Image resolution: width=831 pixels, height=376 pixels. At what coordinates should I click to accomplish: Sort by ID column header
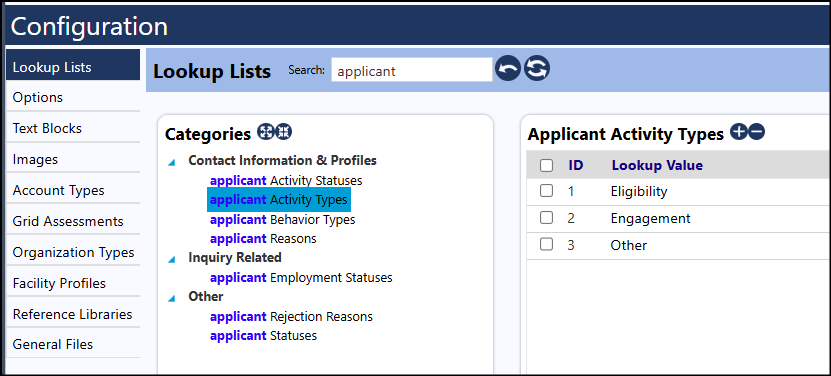[x=576, y=165]
